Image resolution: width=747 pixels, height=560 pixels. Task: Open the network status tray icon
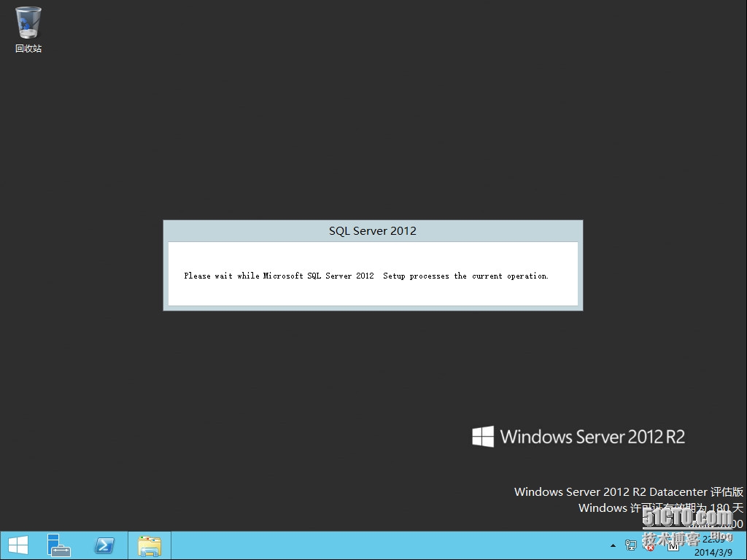pyautogui.click(x=631, y=545)
